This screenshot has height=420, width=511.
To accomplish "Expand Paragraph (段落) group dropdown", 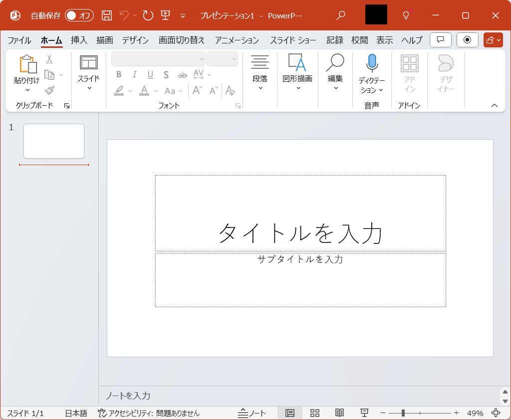I will pyautogui.click(x=260, y=88).
